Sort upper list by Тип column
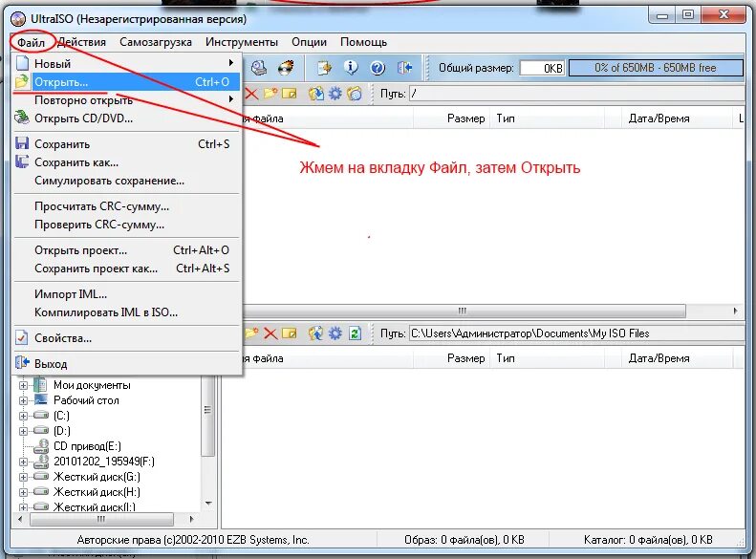 (548, 118)
